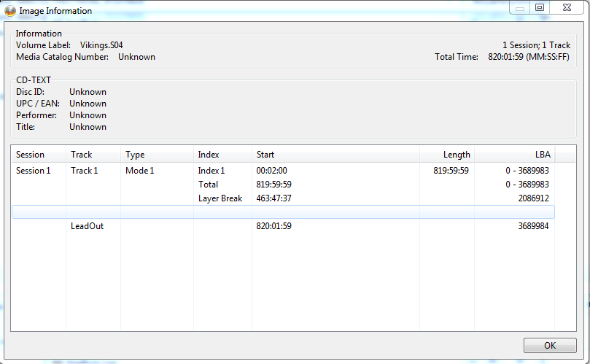The image size is (590, 364).
Task: Click the Start column header
Action: point(335,155)
